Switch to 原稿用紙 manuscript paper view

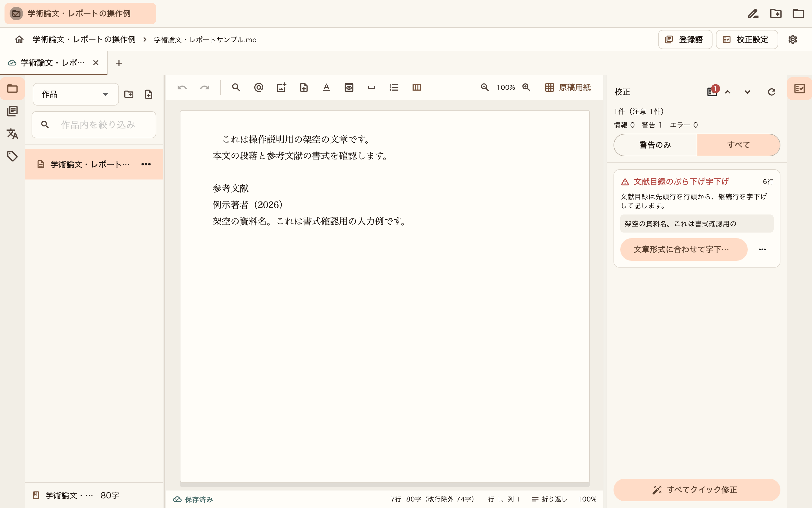(568, 87)
